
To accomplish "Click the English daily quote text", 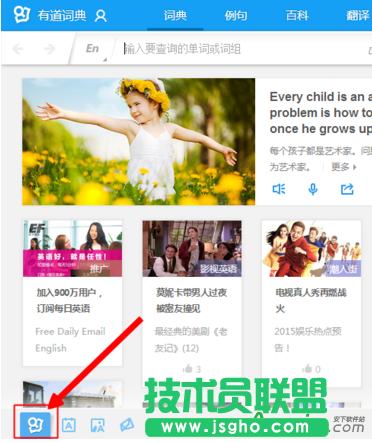I will (321, 113).
